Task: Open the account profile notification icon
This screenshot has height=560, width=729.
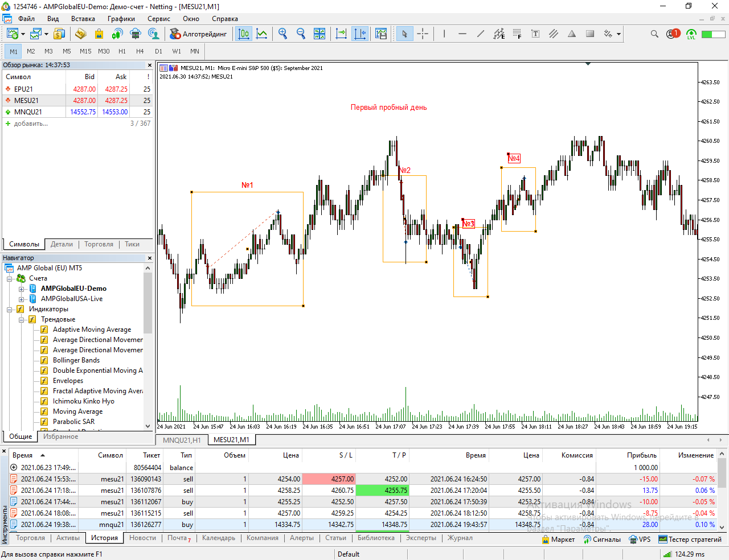Action: [673, 34]
